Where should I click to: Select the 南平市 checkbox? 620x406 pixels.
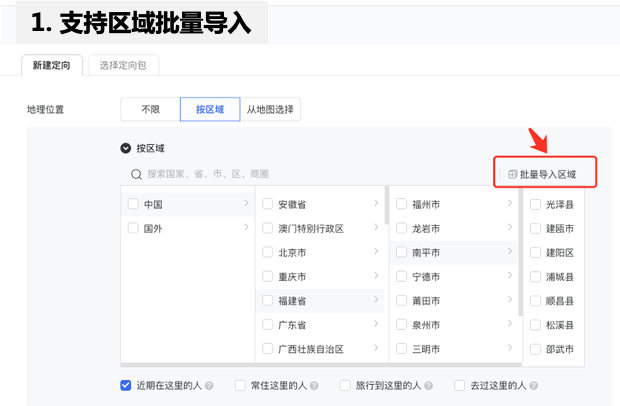click(401, 252)
